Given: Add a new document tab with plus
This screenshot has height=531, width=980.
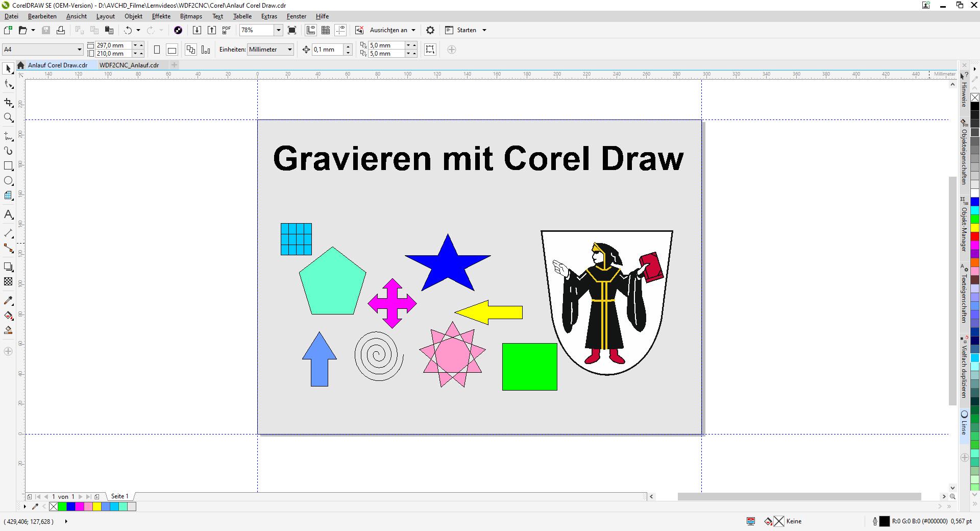Looking at the screenshot, I should click(174, 65).
